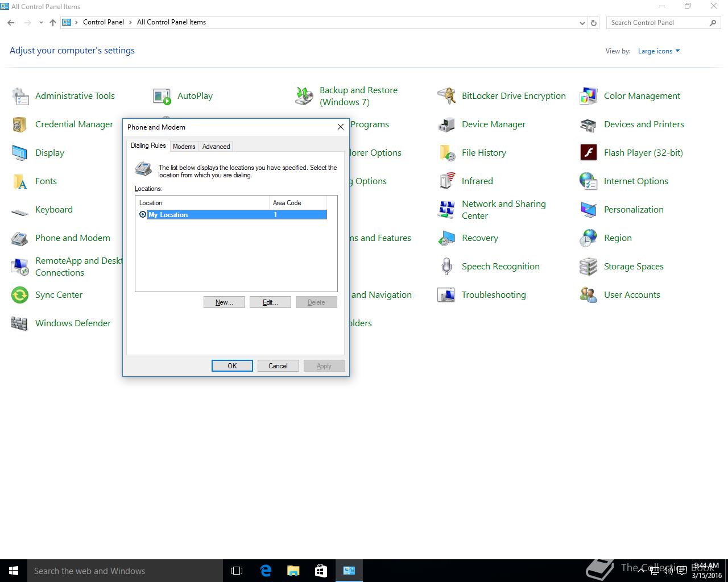Open Internet Options icon
Viewport: 728px width, 582px height.
pos(589,181)
